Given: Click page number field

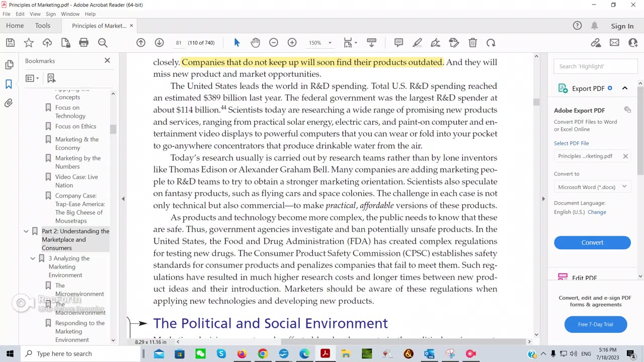Looking at the screenshot, I should tap(178, 43).
